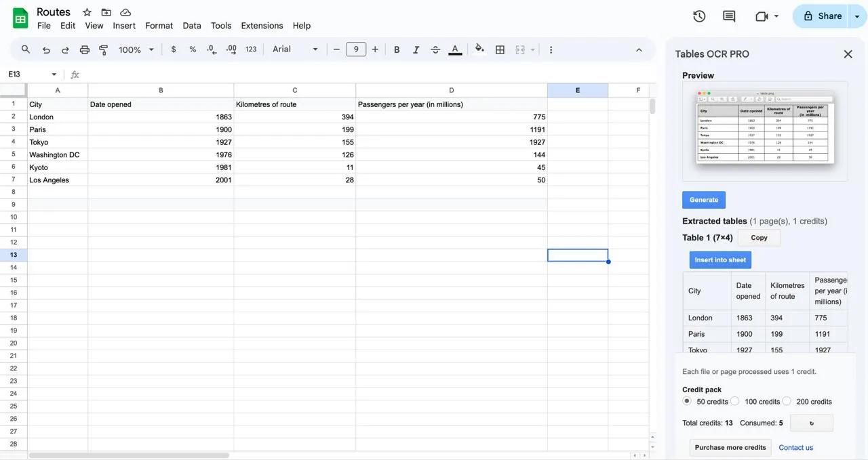Open the fill color picker

[x=479, y=49]
